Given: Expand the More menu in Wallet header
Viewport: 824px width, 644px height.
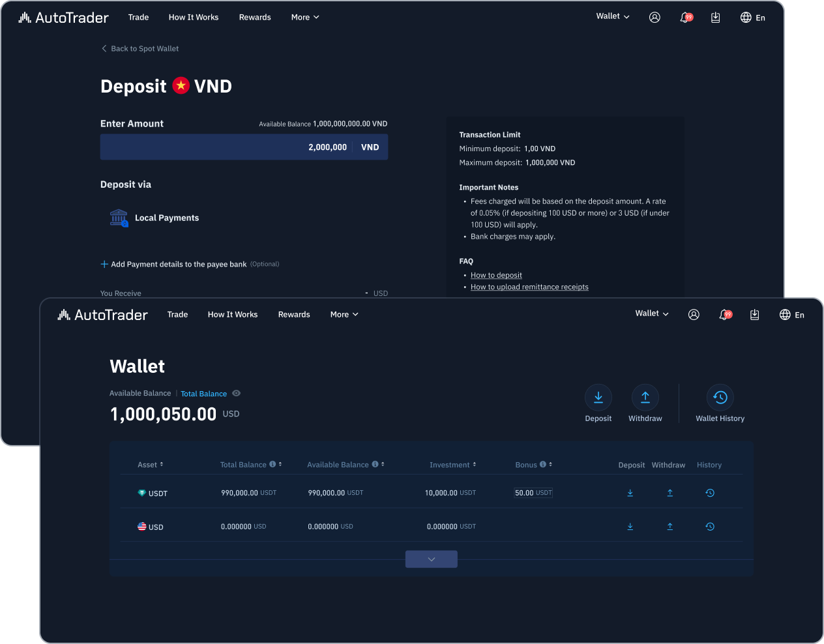Looking at the screenshot, I should 344,314.
